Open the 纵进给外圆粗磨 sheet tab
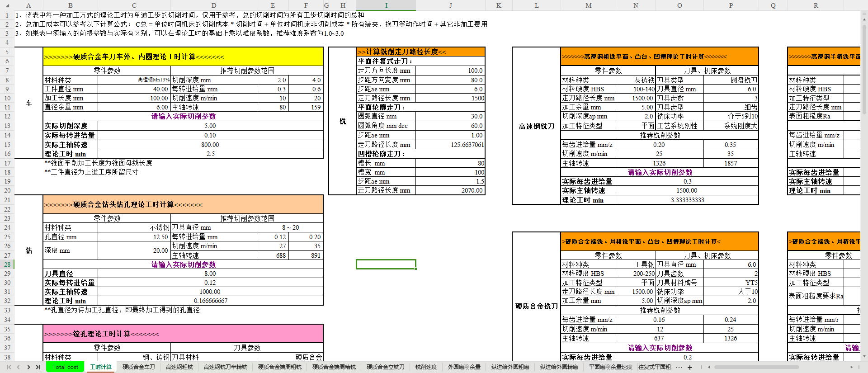 tap(510, 367)
